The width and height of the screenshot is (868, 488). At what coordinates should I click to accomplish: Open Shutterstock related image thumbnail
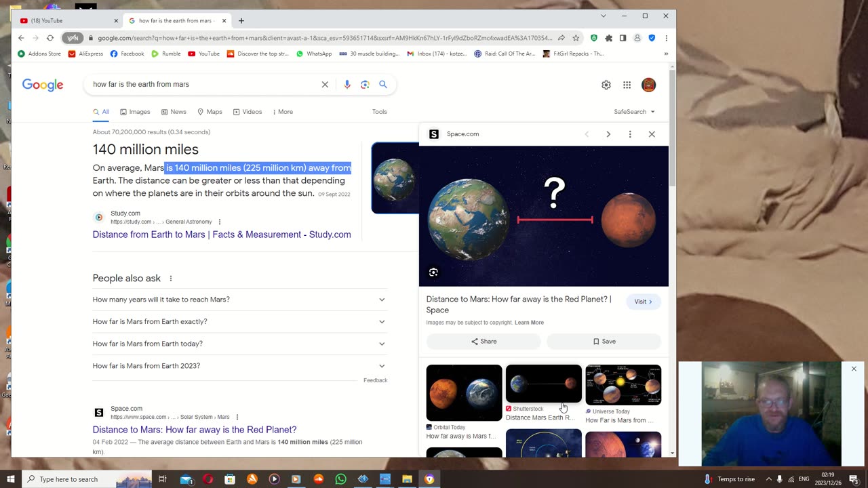pos(544,384)
